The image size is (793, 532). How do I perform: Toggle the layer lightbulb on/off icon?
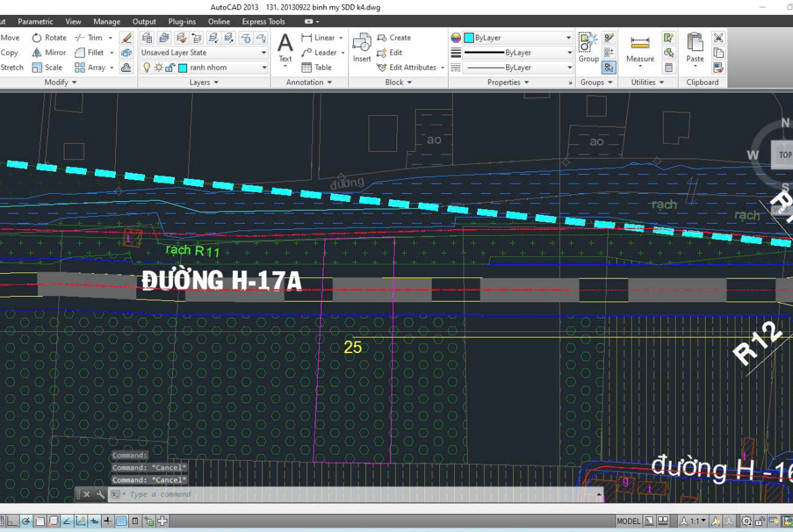point(146,68)
